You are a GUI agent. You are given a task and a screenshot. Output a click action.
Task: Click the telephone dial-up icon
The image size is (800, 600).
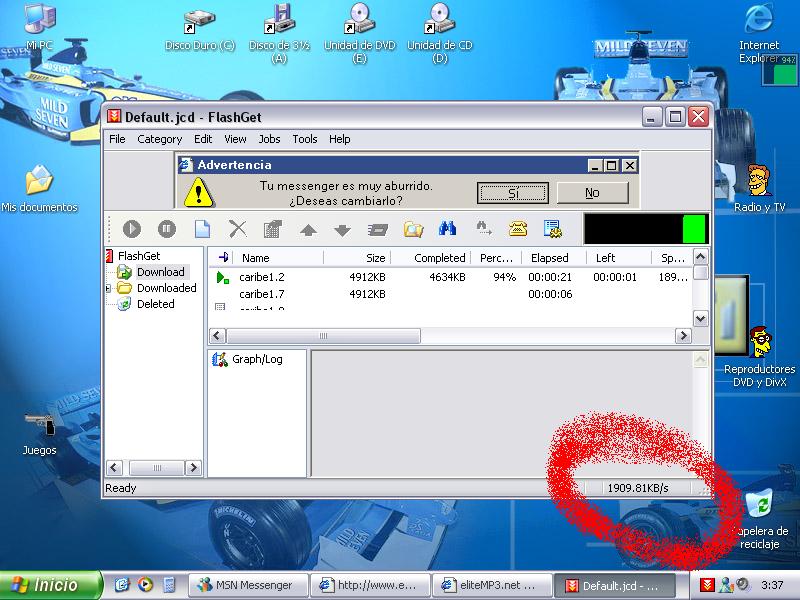[x=517, y=229]
